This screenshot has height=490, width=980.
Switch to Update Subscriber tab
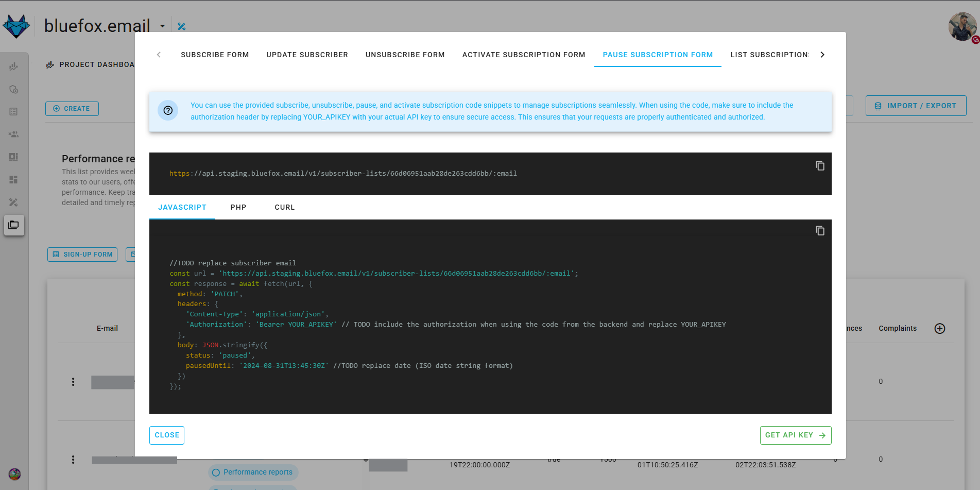[307, 55]
